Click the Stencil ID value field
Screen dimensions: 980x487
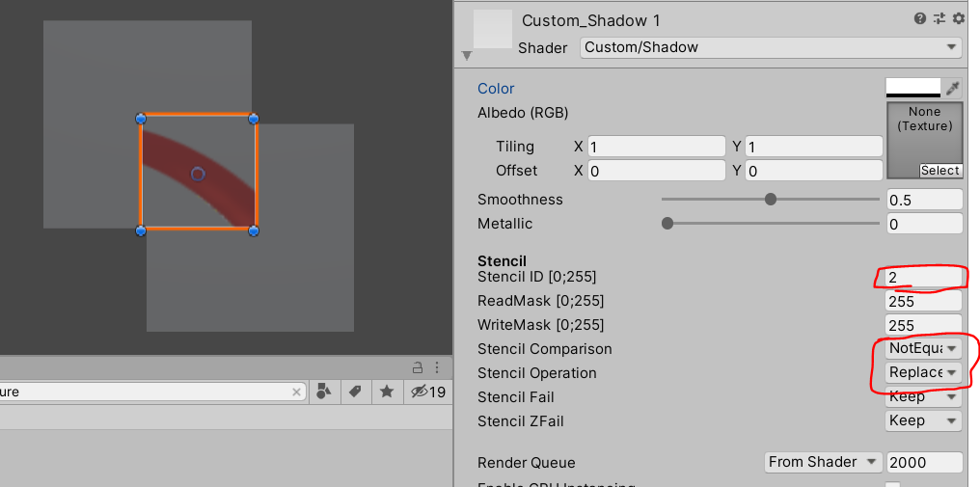923,277
